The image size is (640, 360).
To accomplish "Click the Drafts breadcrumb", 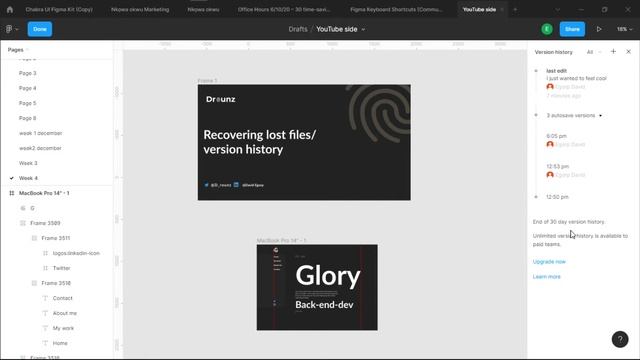I will coord(298,29).
